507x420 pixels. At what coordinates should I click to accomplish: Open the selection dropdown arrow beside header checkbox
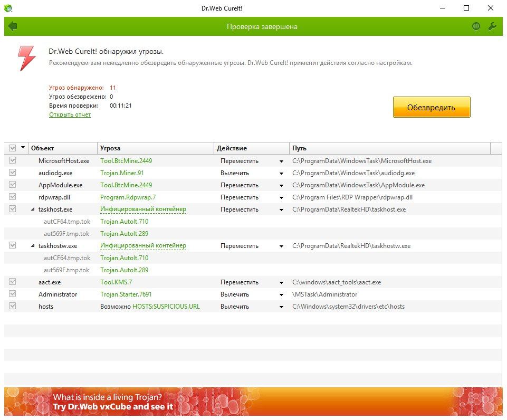tap(23, 147)
